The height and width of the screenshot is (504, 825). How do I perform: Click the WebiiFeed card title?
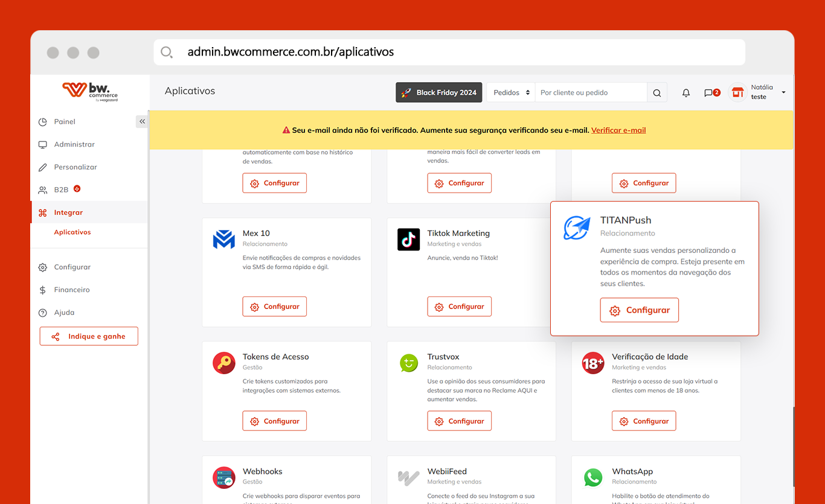(x=447, y=471)
